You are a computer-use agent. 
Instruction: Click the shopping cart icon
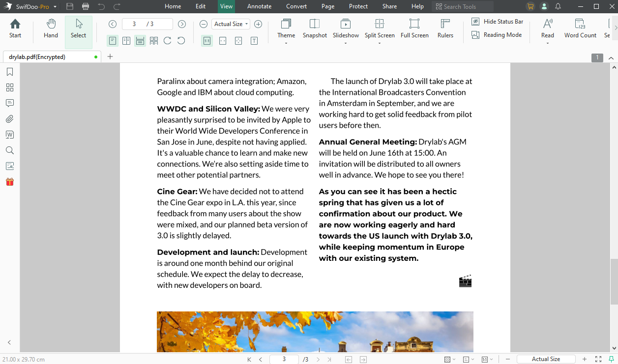tap(530, 6)
